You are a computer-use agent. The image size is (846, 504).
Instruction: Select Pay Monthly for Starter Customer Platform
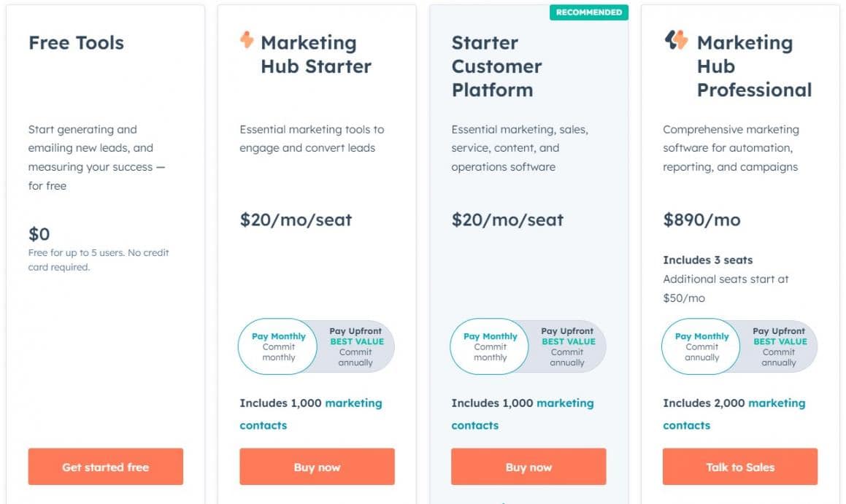point(490,346)
